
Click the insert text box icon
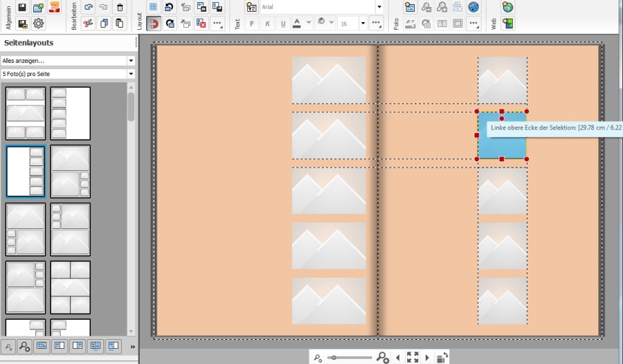[252, 8]
